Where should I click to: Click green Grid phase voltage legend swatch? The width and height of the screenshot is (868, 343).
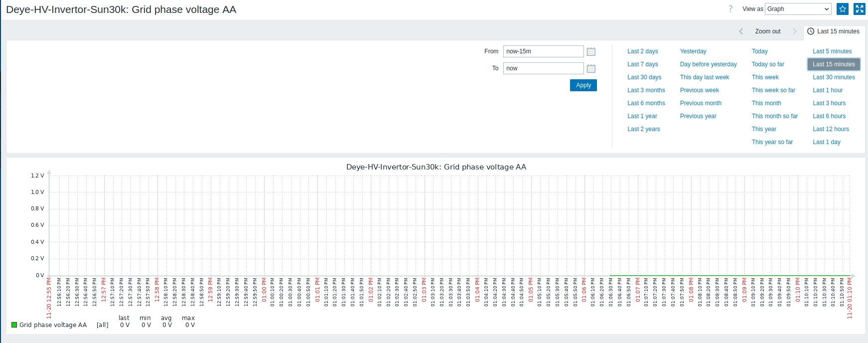point(14,325)
